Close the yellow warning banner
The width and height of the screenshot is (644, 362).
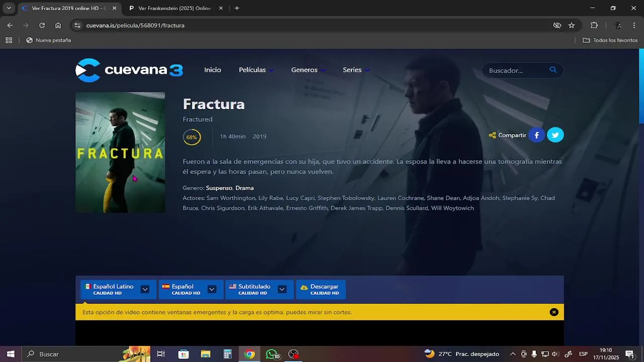(554, 312)
